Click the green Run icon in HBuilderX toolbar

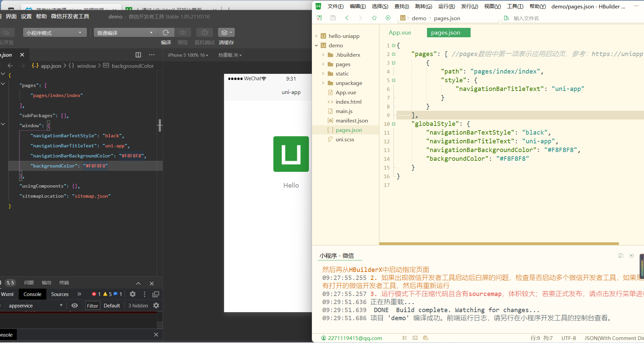[388, 18]
